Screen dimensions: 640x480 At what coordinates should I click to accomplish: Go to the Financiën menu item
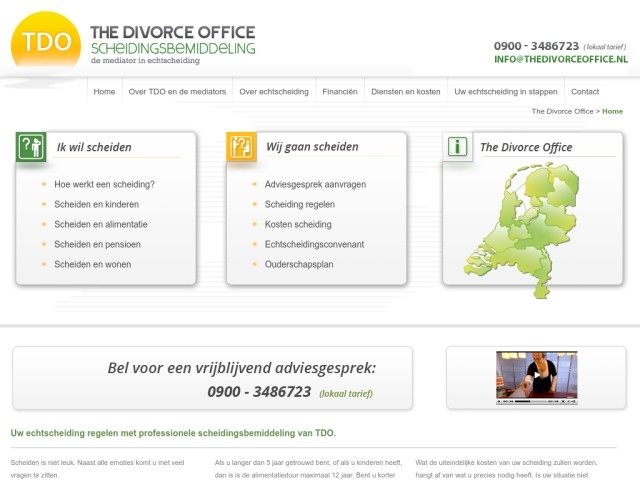pos(340,91)
